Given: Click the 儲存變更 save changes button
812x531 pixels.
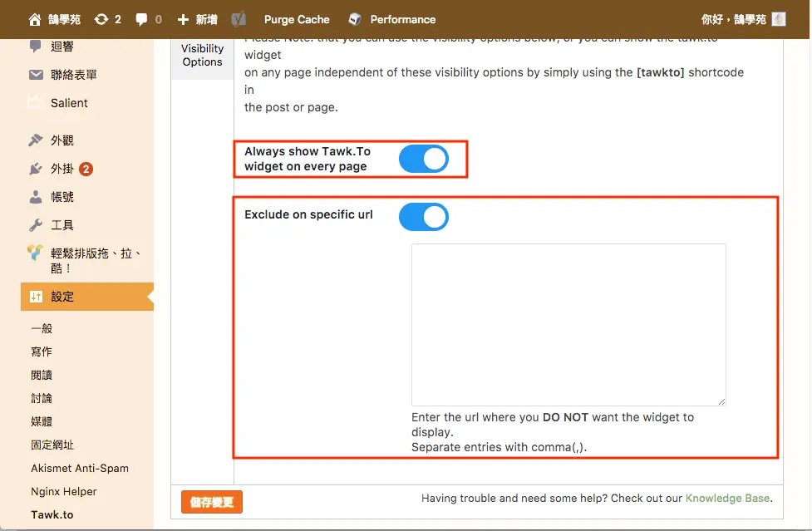Looking at the screenshot, I should pos(212,502).
